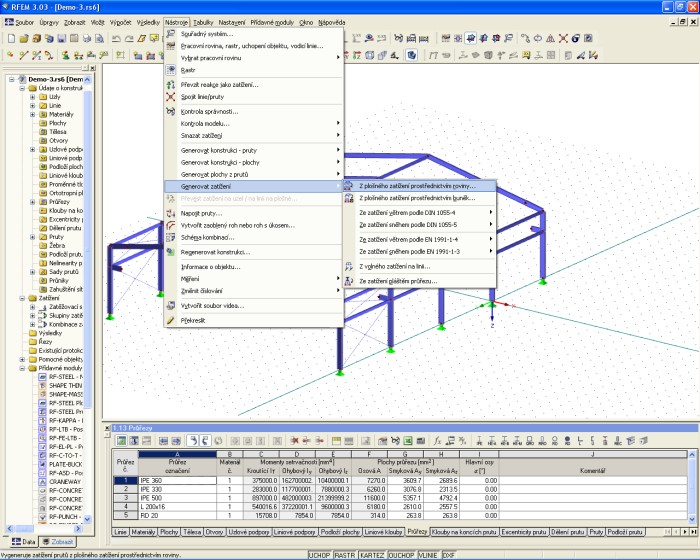Click 'Vytvořit soubor videa...' entry

pos(254,306)
